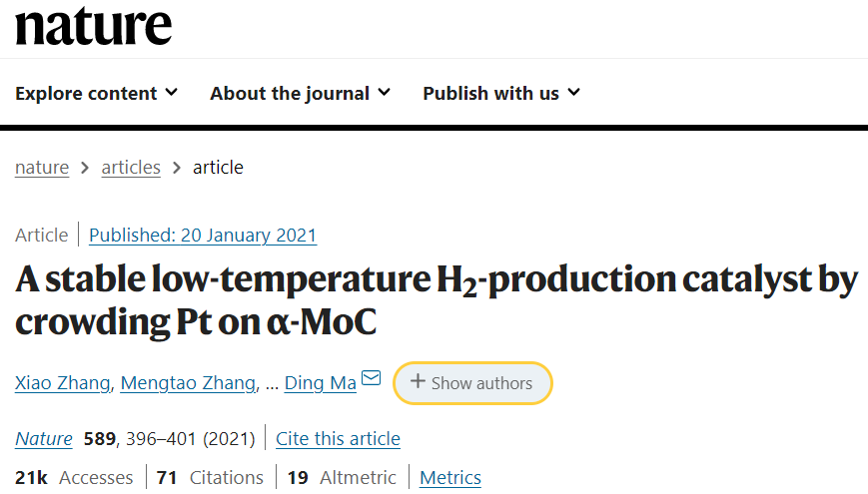Click the chevron next to About the journal
The image size is (868, 494).
tap(385, 93)
